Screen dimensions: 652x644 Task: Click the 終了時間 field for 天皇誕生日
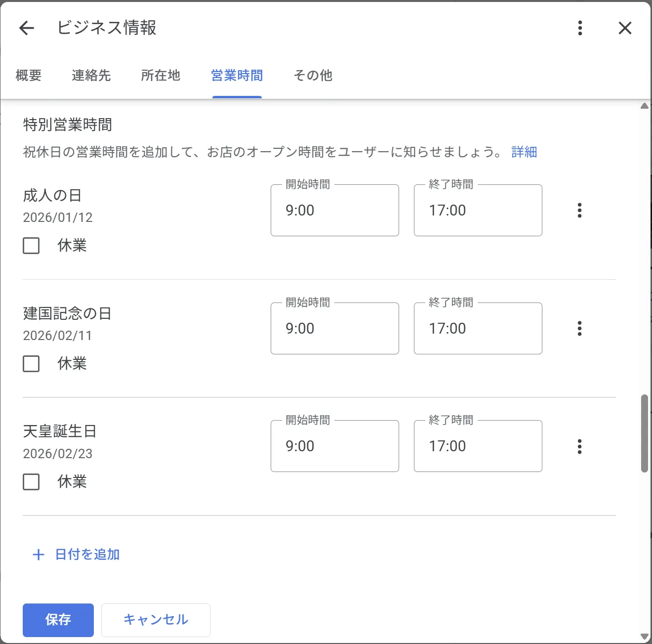click(x=478, y=446)
